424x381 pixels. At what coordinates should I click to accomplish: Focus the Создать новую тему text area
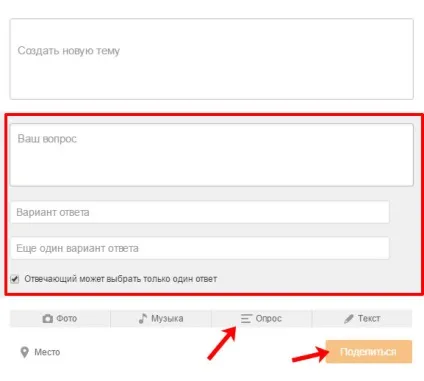(x=212, y=59)
